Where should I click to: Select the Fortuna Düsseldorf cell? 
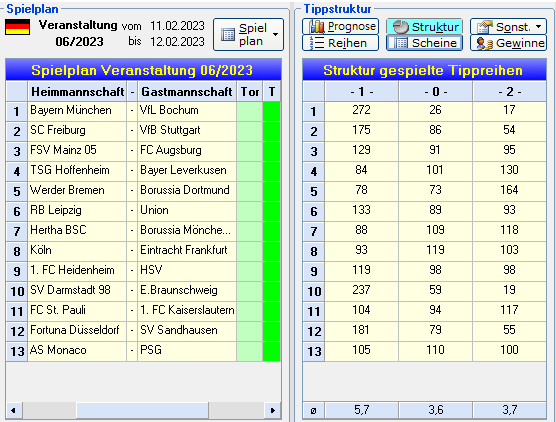coord(77,331)
